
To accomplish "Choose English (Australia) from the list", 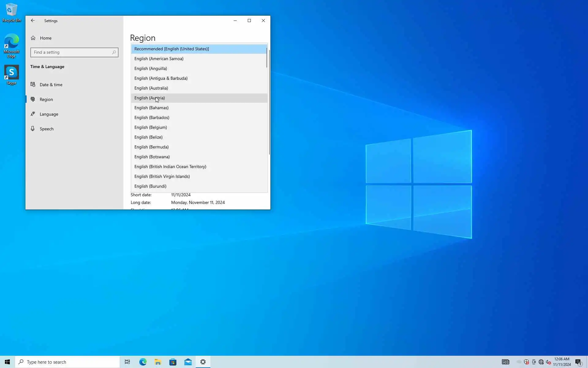I will click(151, 88).
